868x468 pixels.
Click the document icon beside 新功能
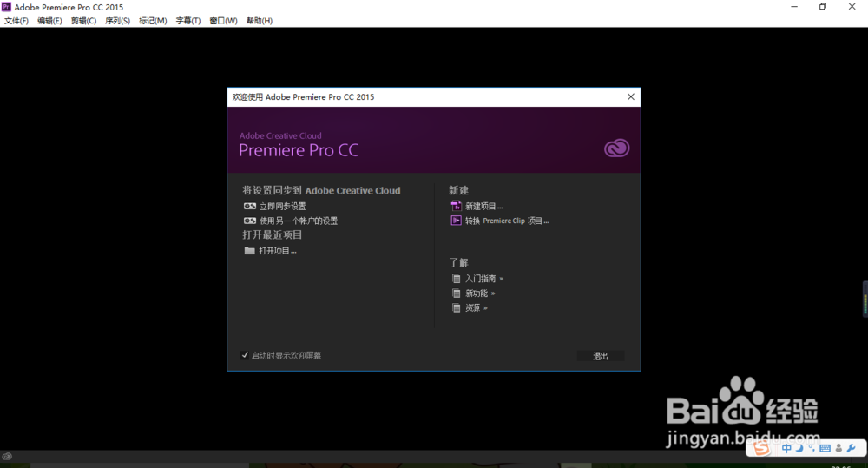457,293
